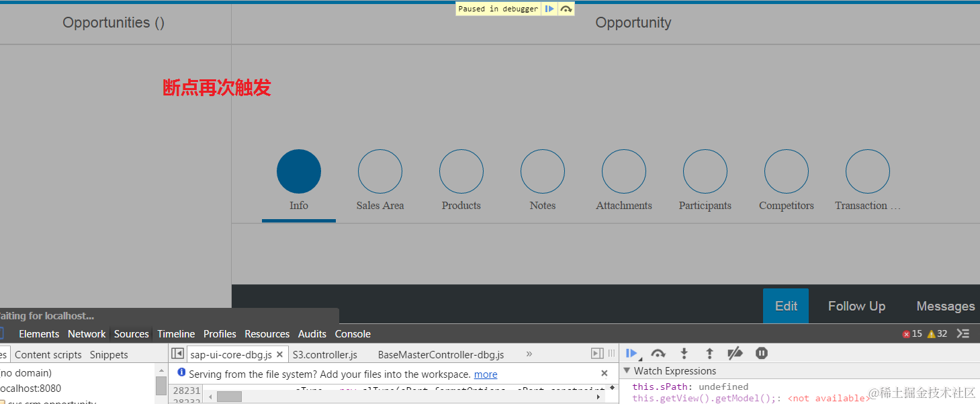Toggle the file navigator sidebar icon

[177, 354]
